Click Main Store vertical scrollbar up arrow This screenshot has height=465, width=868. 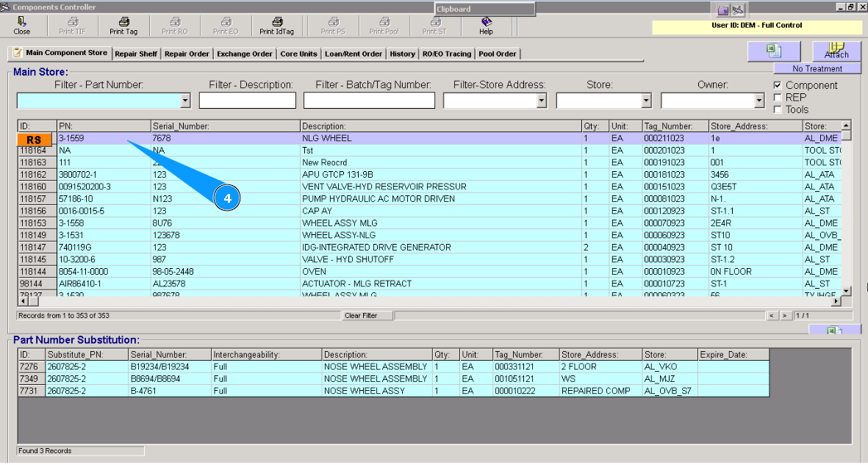pos(846,125)
